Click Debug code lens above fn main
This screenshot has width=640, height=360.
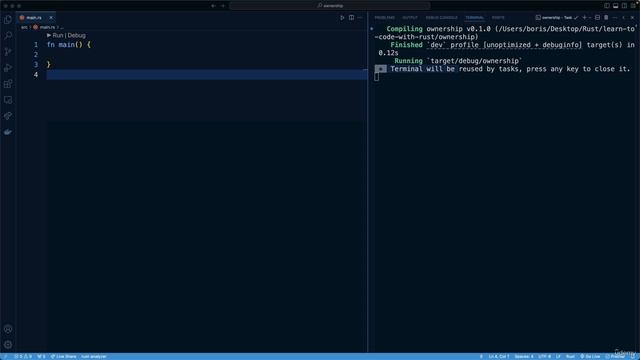pos(77,36)
